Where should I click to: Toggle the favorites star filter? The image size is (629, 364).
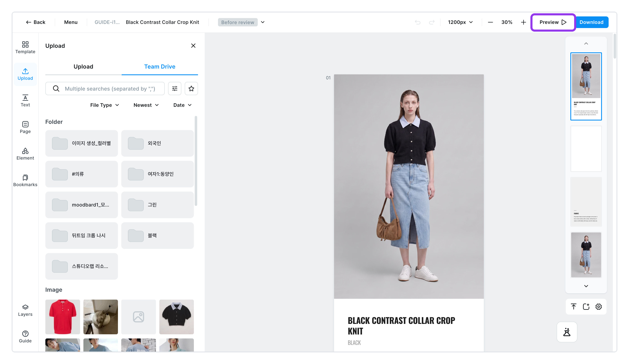[x=191, y=89]
